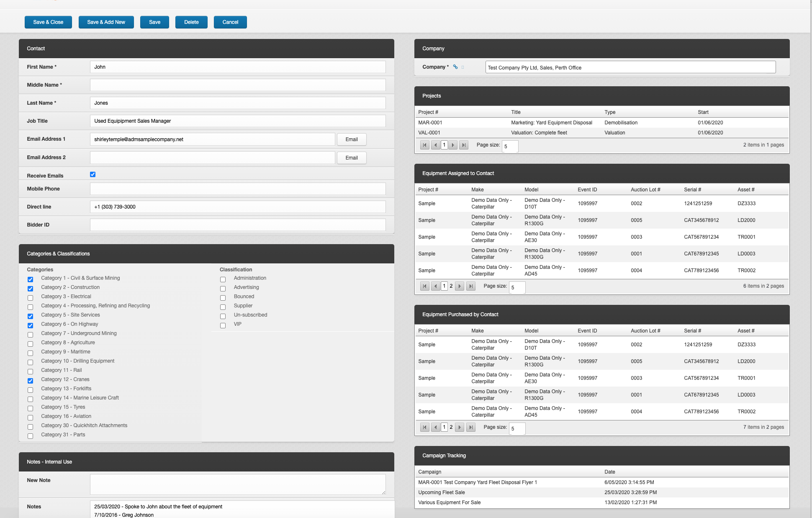Disable the Receive Emails checkbox
This screenshot has width=812, height=518.
(93, 174)
